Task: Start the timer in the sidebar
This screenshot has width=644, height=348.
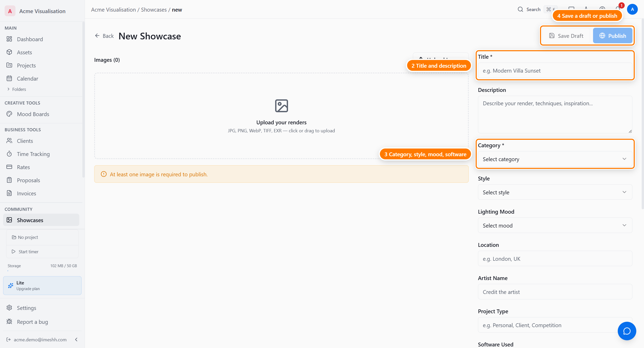Action: pyautogui.click(x=42, y=252)
